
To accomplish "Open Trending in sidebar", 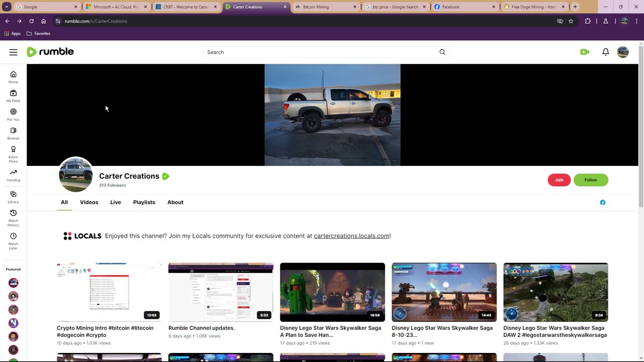I will click(x=13, y=175).
